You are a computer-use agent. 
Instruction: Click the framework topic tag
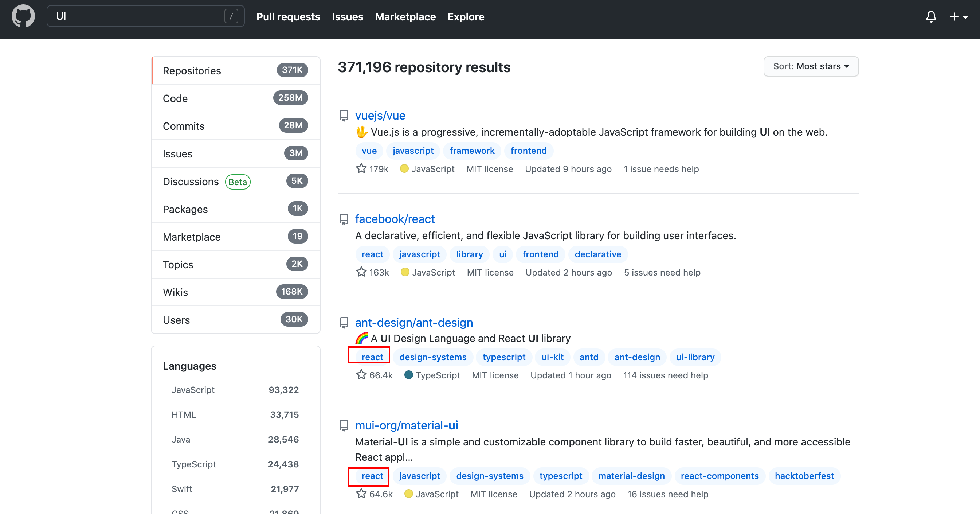tap(472, 151)
